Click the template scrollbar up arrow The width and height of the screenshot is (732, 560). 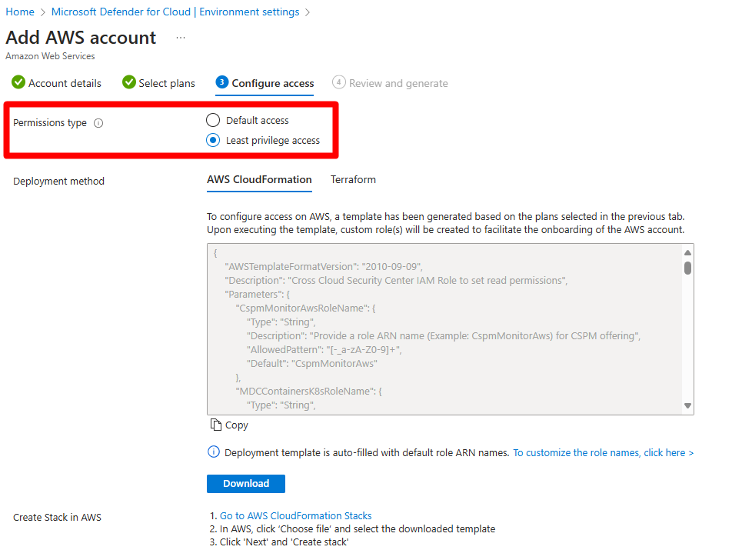687,251
